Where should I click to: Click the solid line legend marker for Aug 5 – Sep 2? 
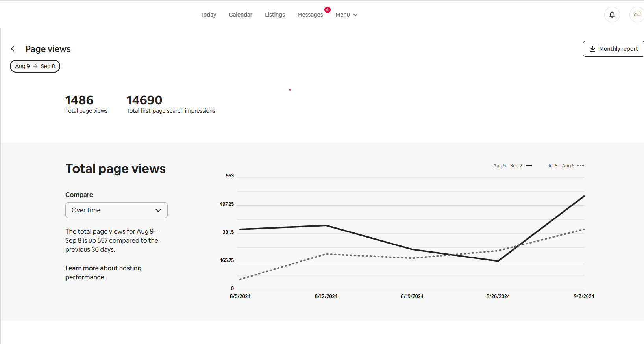[x=528, y=166]
